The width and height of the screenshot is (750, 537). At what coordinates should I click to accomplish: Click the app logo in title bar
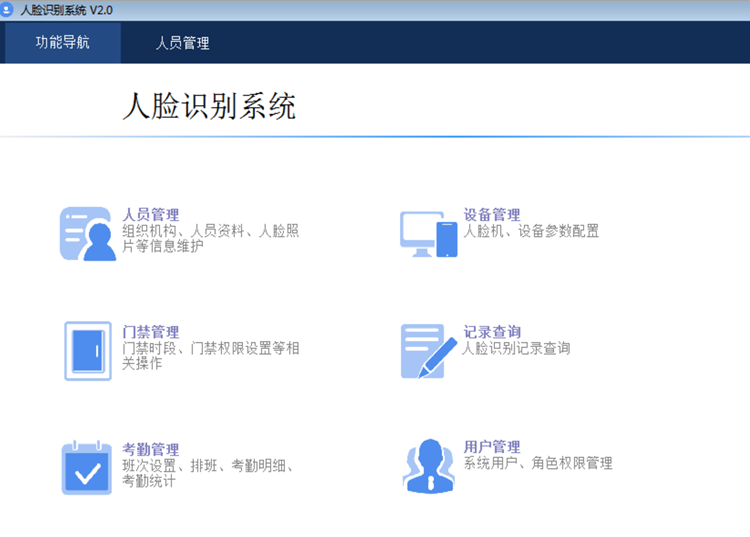coord(9,9)
